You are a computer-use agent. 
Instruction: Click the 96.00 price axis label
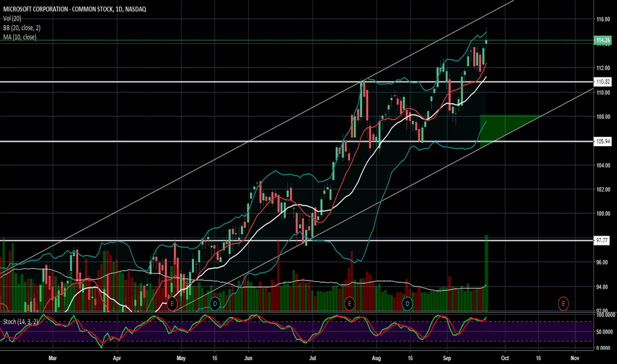[603, 263]
